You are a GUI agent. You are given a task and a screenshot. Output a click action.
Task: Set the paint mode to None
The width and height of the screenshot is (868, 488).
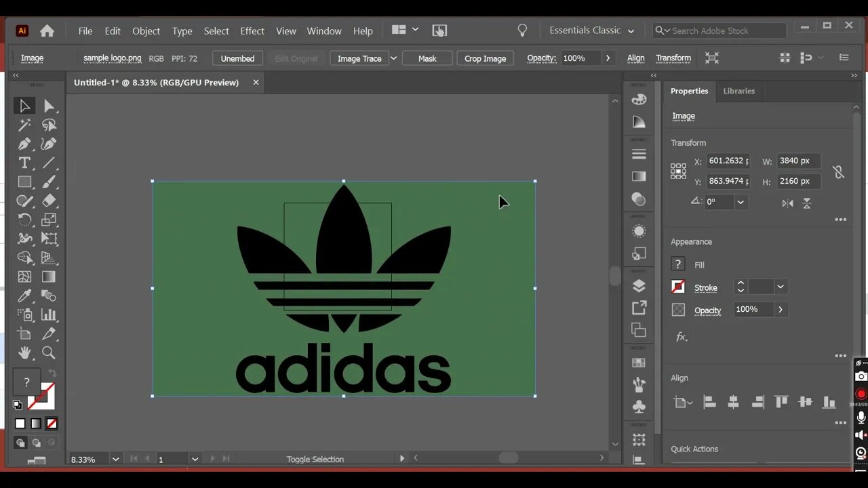[52, 424]
